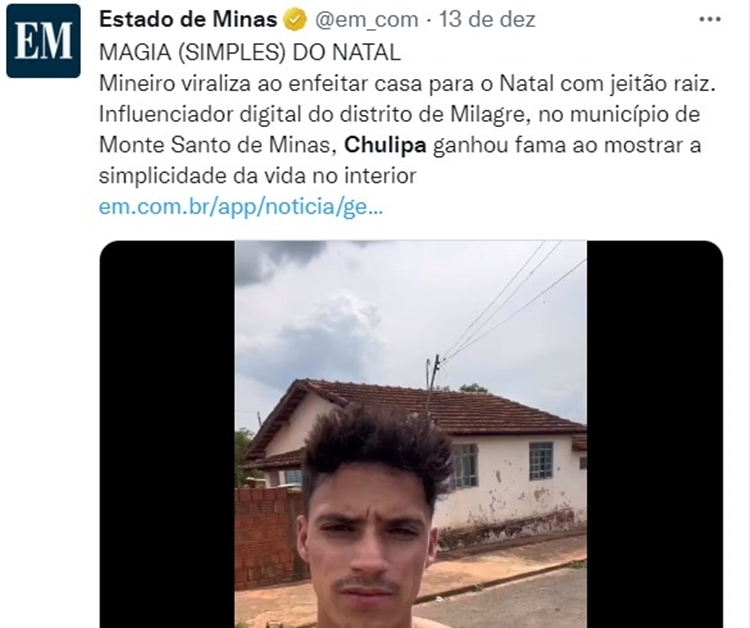The height and width of the screenshot is (628, 750).
Task: Play the embedded video of the man
Action: 410,434
